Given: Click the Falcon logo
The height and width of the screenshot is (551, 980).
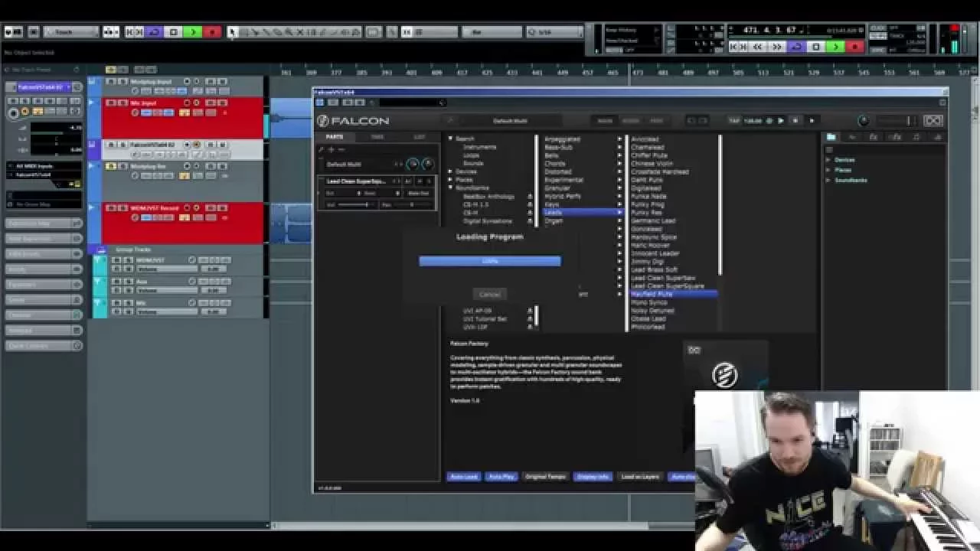Looking at the screenshot, I should pyautogui.click(x=354, y=121).
